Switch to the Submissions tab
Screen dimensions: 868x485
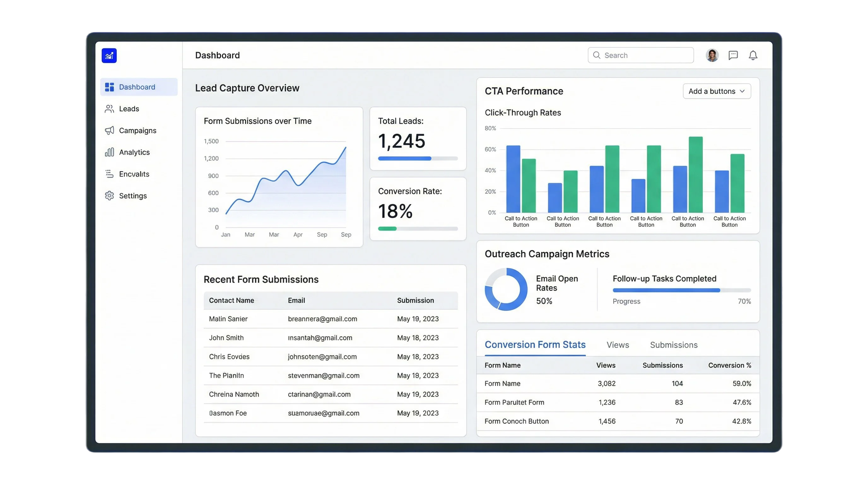[x=674, y=345]
